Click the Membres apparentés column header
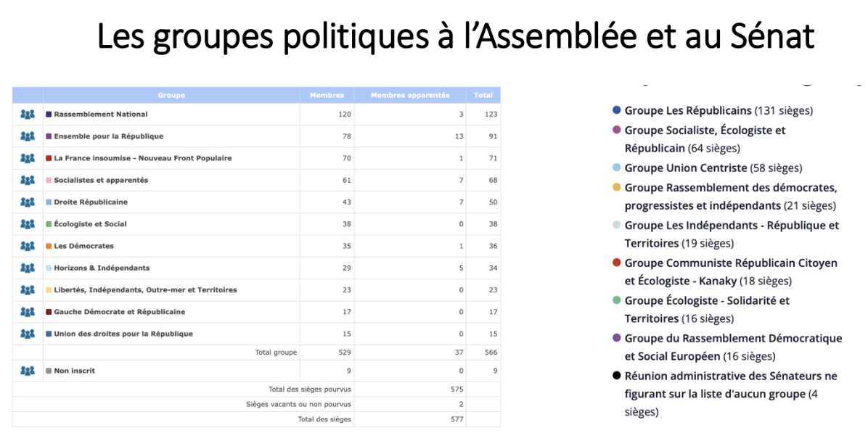The image size is (868, 441). pyautogui.click(x=410, y=95)
